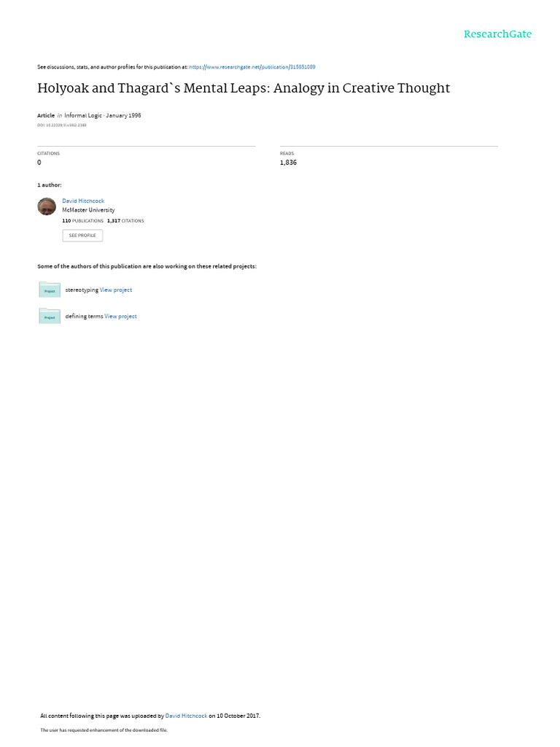Open the researchgate.net publication URL link
560x747 pixels.
point(252,66)
